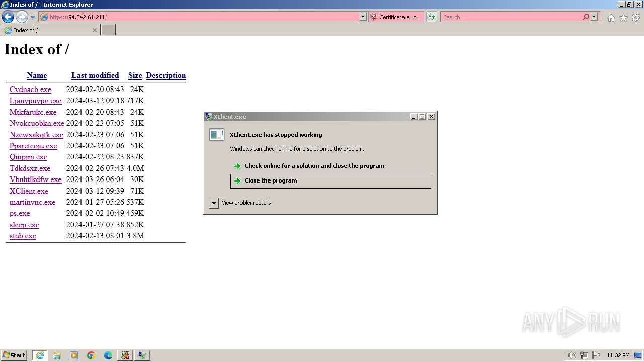This screenshot has height=362, width=644.
Task: Click the program icon beside the XClient.exe crash message
Action: [x=217, y=135]
